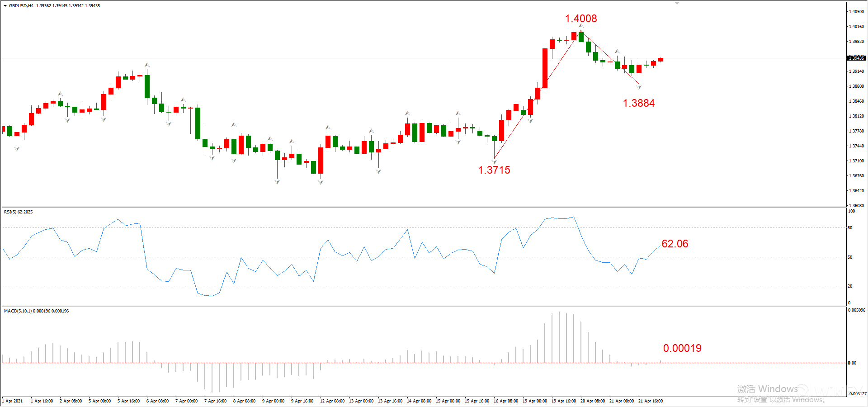Click the MACD(5,10,1) indicator label
Image resolution: width=868 pixels, height=407 pixels.
(x=36, y=311)
